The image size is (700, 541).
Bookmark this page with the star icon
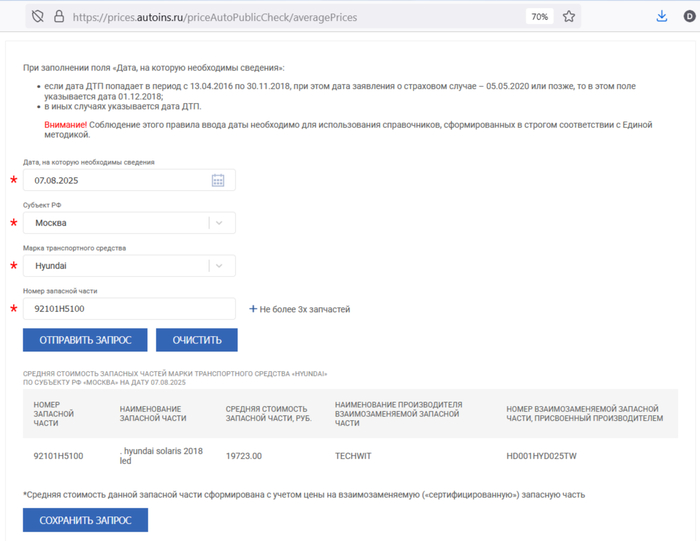[569, 17]
